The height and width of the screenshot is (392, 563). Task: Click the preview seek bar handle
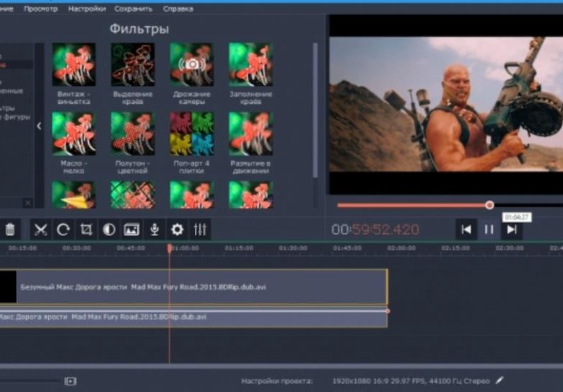(x=490, y=205)
